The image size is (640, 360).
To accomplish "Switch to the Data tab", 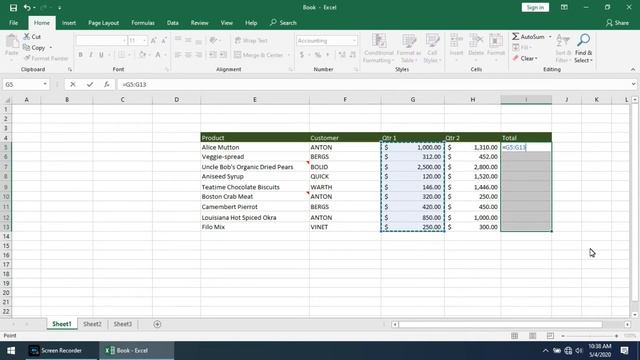I will [173, 23].
